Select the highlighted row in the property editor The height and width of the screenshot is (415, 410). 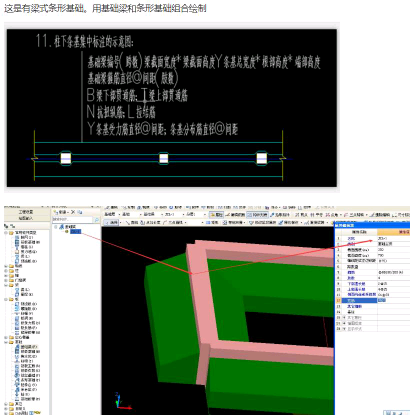click(x=372, y=300)
